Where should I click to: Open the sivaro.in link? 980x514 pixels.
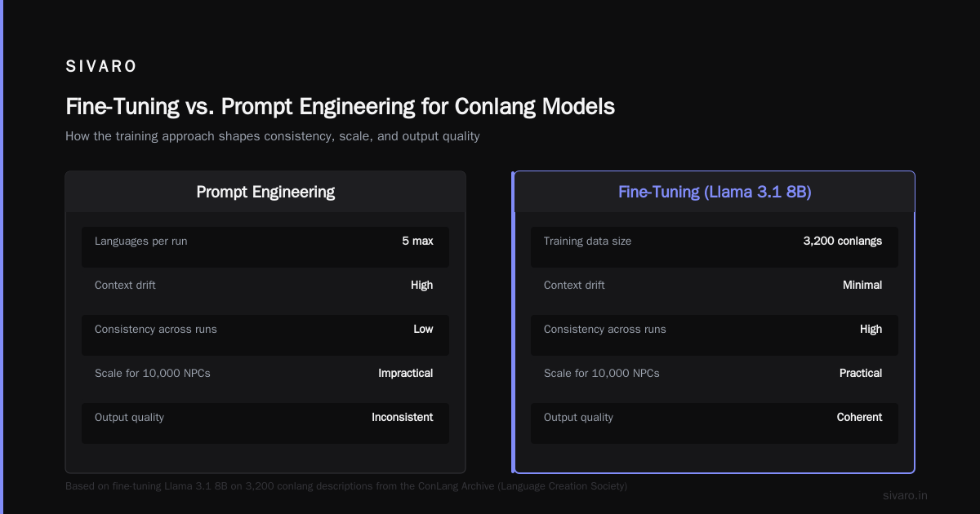click(905, 495)
